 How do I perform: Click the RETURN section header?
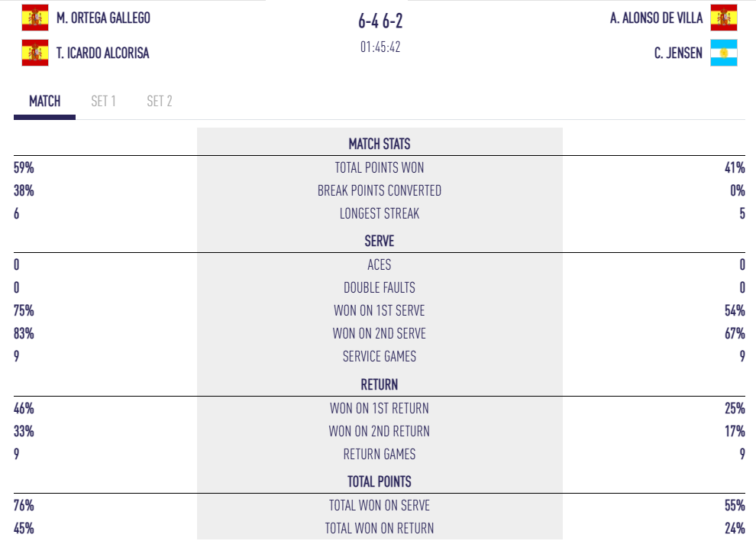[x=380, y=384]
